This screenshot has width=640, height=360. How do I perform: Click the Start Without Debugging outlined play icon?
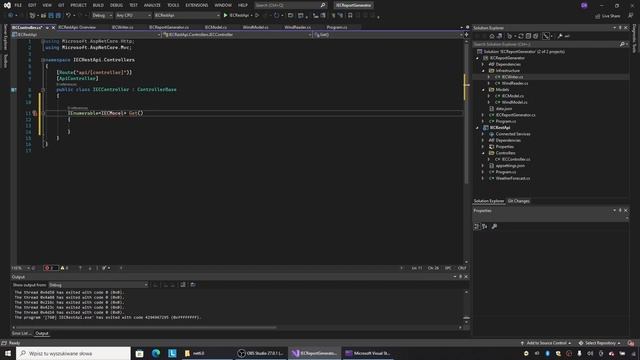click(x=257, y=16)
